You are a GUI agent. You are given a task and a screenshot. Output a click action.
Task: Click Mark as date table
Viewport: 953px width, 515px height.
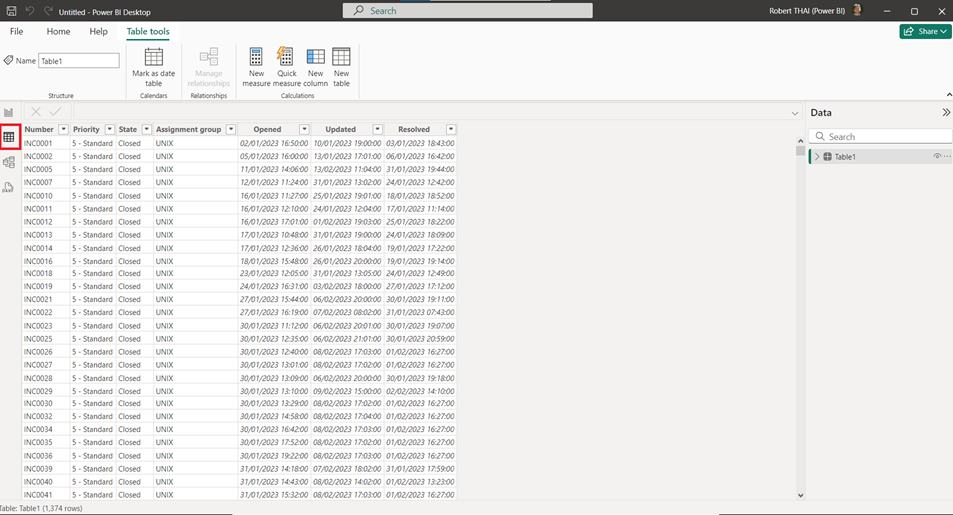[153, 66]
